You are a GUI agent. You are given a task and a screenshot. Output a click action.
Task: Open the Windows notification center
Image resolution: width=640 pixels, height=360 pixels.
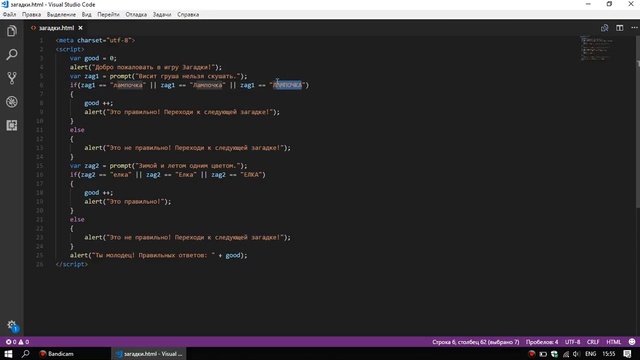628,353
